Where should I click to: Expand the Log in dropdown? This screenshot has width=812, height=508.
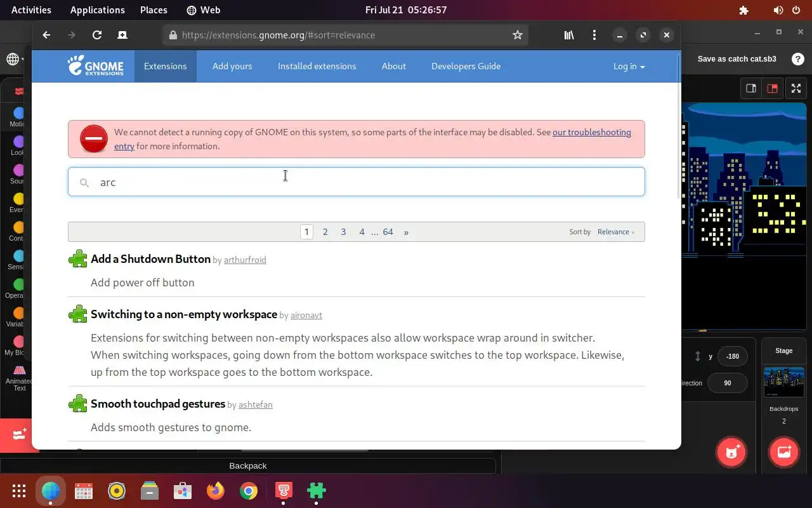coord(629,66)
